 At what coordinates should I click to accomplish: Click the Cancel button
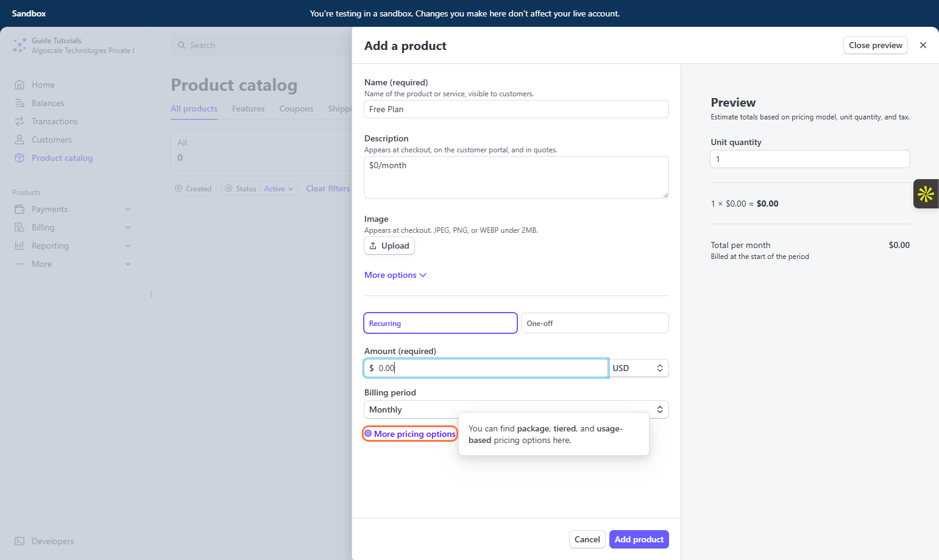[587, 539]
